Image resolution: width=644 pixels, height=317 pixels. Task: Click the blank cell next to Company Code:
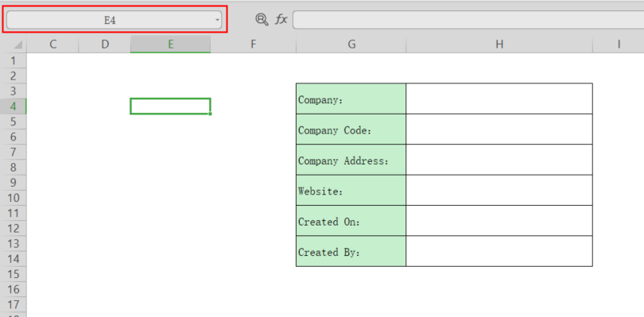pyautogui.click(x=499, y=129)
